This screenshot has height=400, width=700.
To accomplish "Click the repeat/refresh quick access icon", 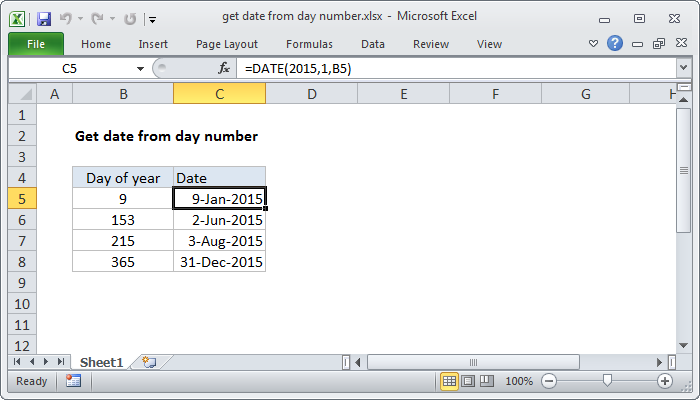I will click(130, 19).
